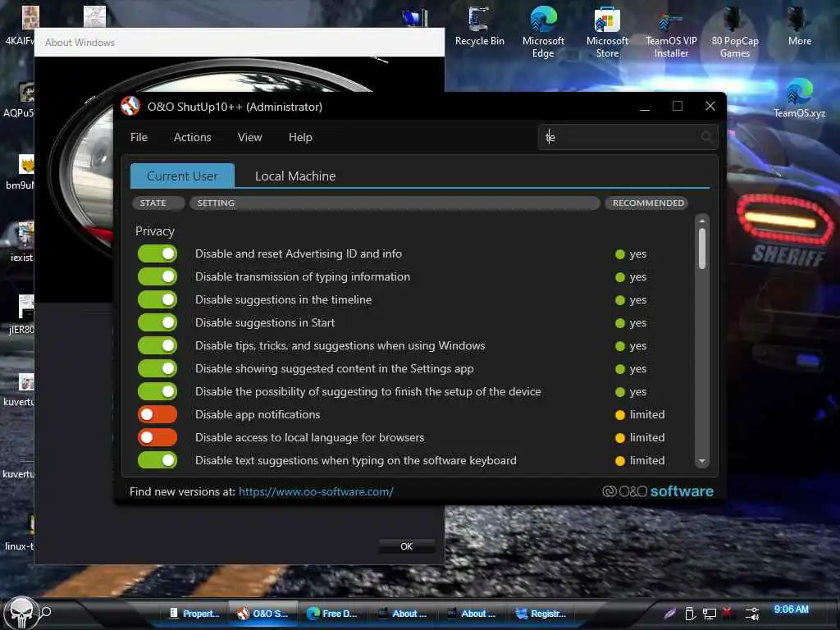Click the About Windows dialog title bar
The height and width of the screenshot is (630, 840).
[x=240, y=43]
